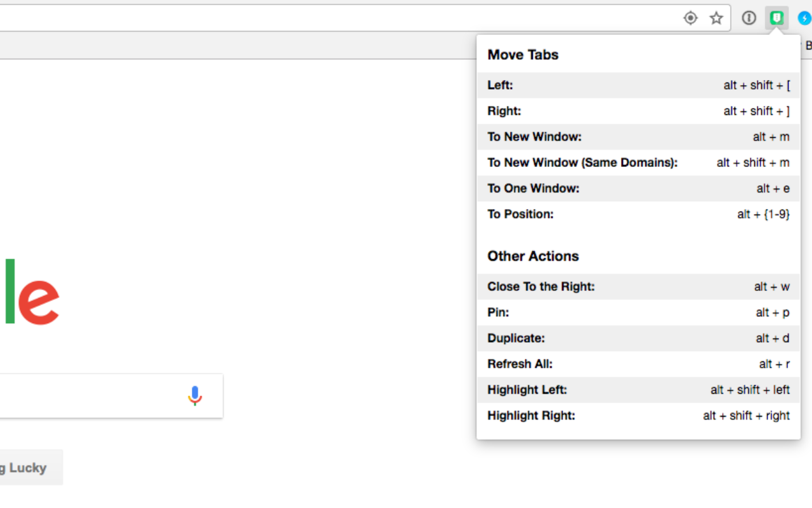The width and height of the screenshot is (812, 508).
Task: Click the 'To Position:' shortcut entry
Action: pos(638,214)
